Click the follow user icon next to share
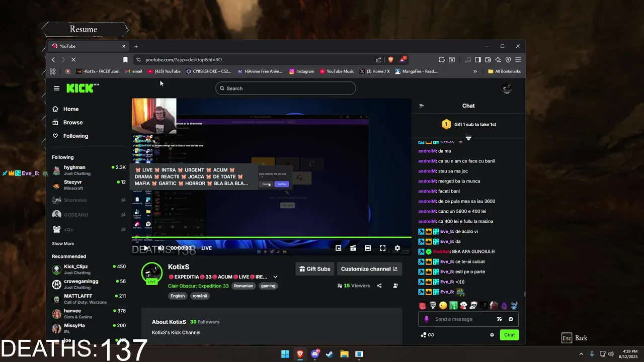Image resolution: width=644 pixels, height=362 pixels. click(x=395, y=286)
